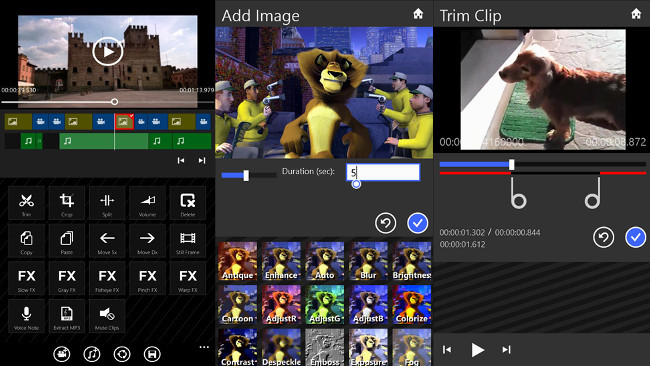Viewport: 650px width, 366px height.
Task: Apply the Warp FX effect
Action: pyautogui.click(x=188, y=279)
